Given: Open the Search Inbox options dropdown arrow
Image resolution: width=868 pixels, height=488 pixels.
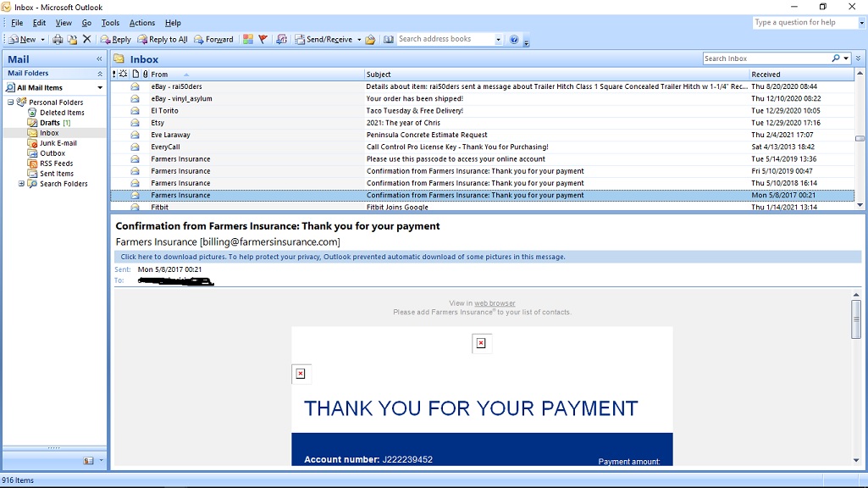Looking at the screenshot, I should pos(846,58).
